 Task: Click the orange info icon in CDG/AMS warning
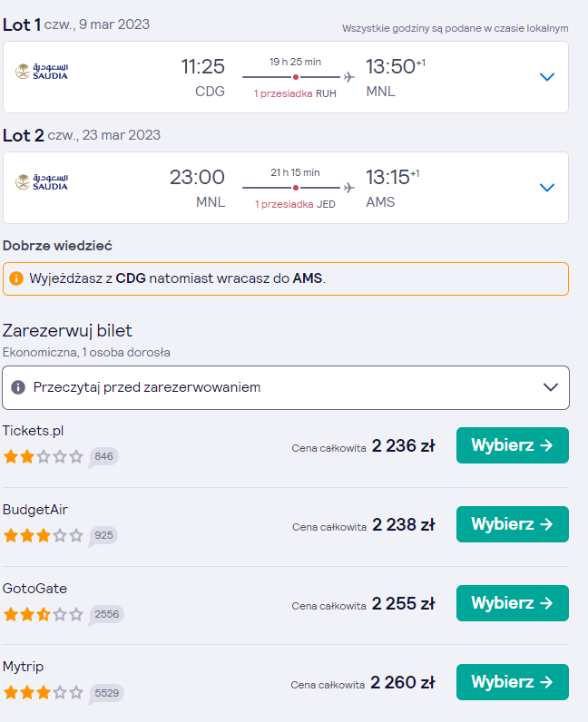tap(16, 278)
